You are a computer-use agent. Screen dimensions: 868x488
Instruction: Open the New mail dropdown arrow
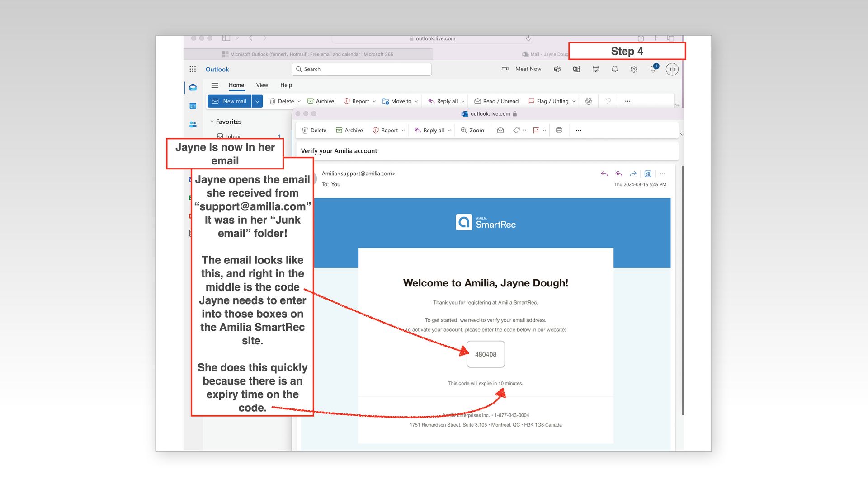pos(257,101)
